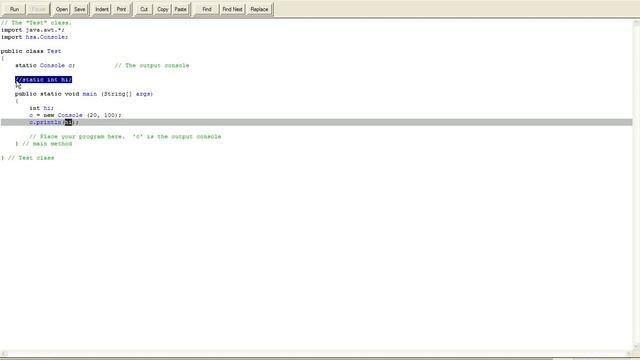
Task: Click the "// The "Test" class." comment
Action: (36, 23)
